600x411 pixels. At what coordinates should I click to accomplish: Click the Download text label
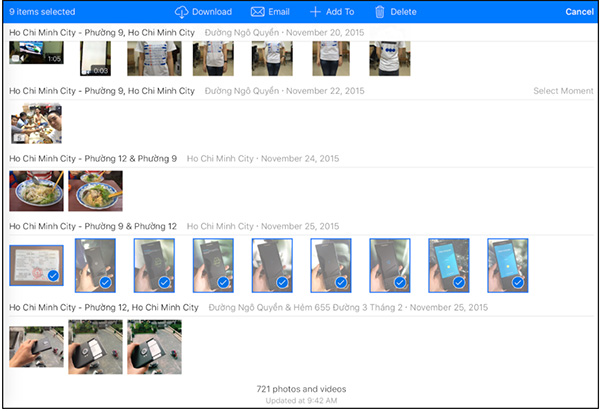click(x=212, y=12)
